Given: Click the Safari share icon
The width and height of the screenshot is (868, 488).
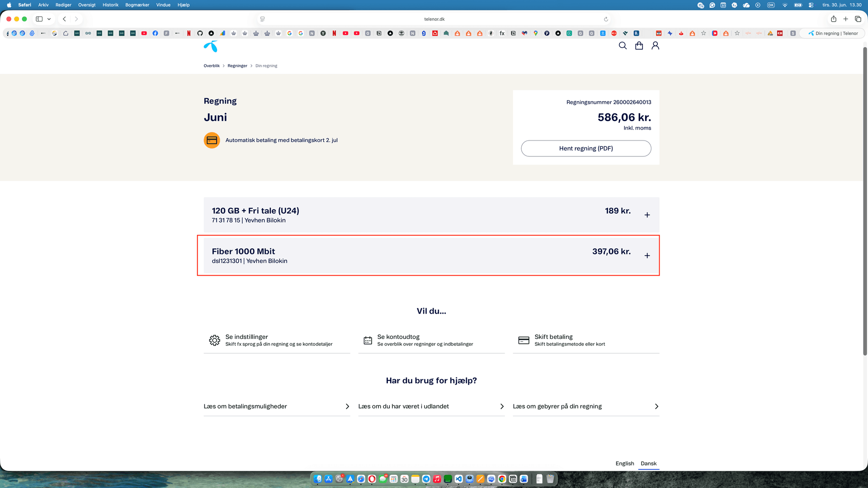Looking at the screenshot, I should [833, 19].
